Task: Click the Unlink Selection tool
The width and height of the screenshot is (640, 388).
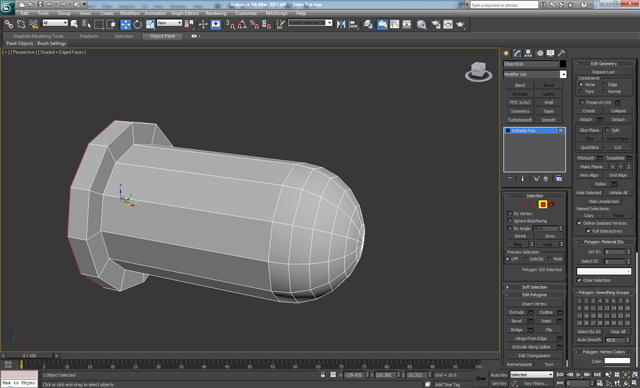Action: click(x=21, y=24)
